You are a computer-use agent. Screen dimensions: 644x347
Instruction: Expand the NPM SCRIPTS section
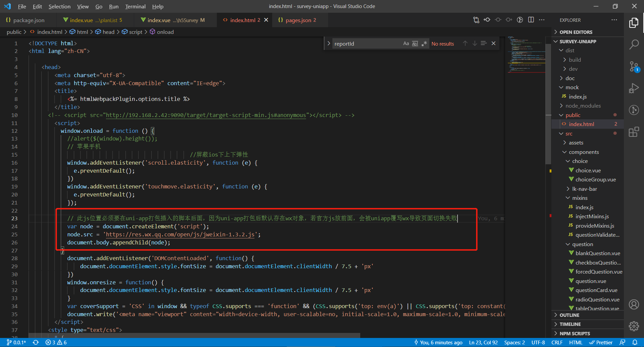[x=588, y=334]
